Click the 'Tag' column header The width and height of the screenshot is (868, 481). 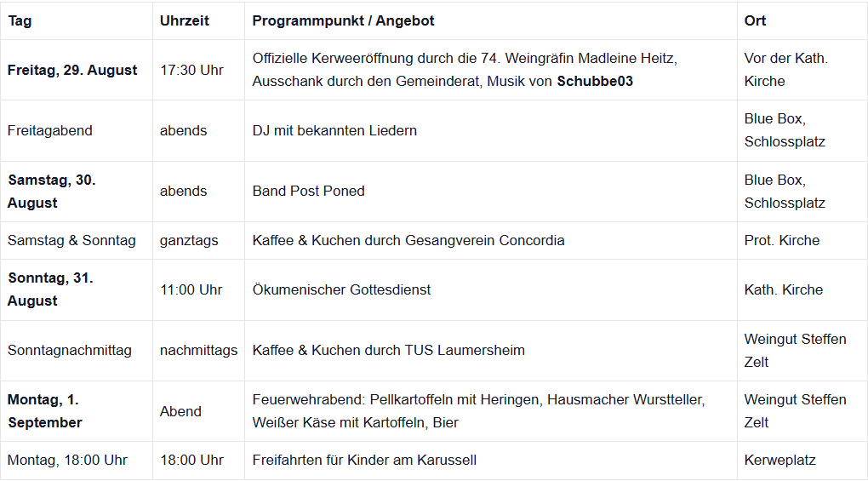pyautogui.click(x=20, y=20)
